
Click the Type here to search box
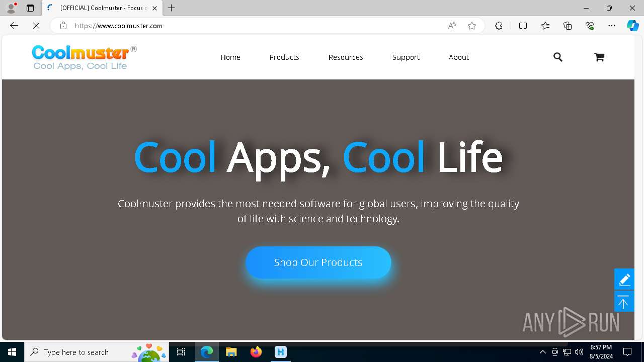[x=97, y=352]
